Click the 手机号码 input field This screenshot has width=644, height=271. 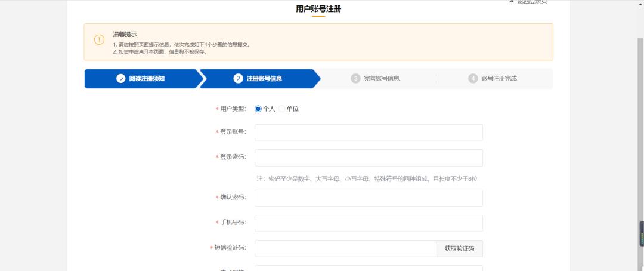click(x=369, y=223)
